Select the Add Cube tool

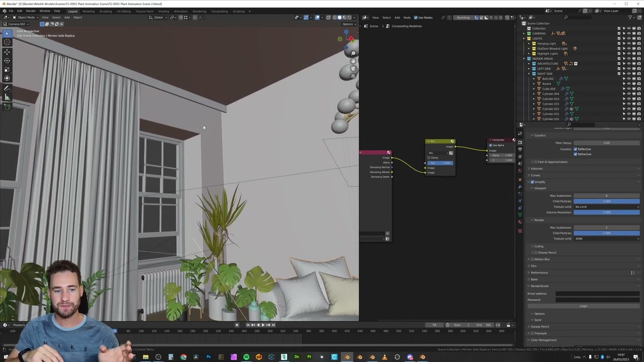(x=7, y=107)
